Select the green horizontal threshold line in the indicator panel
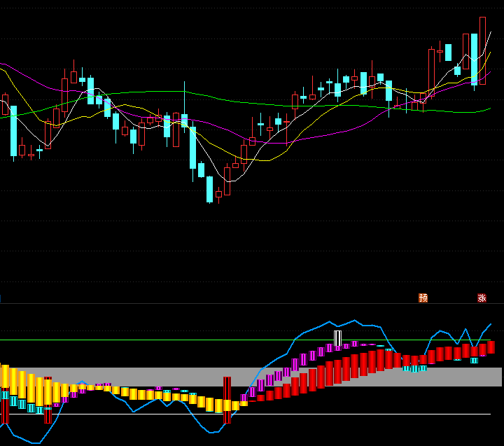Screen dimensions: 504x446 (245, 340)
